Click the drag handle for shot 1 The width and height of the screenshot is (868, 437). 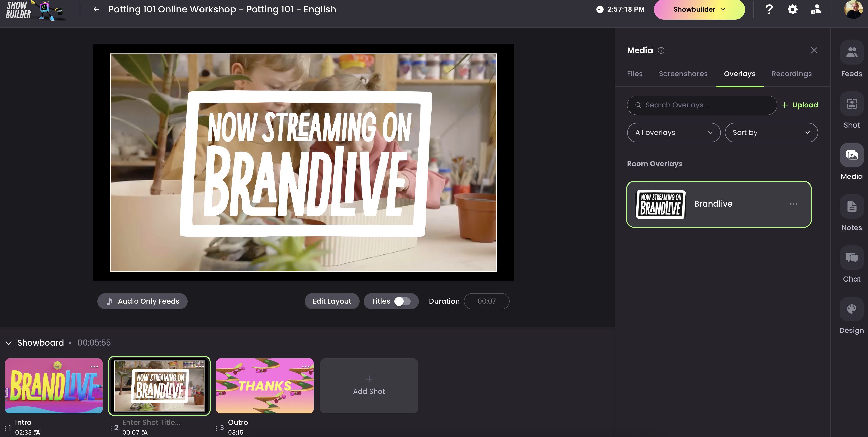[x=5, y=428]
